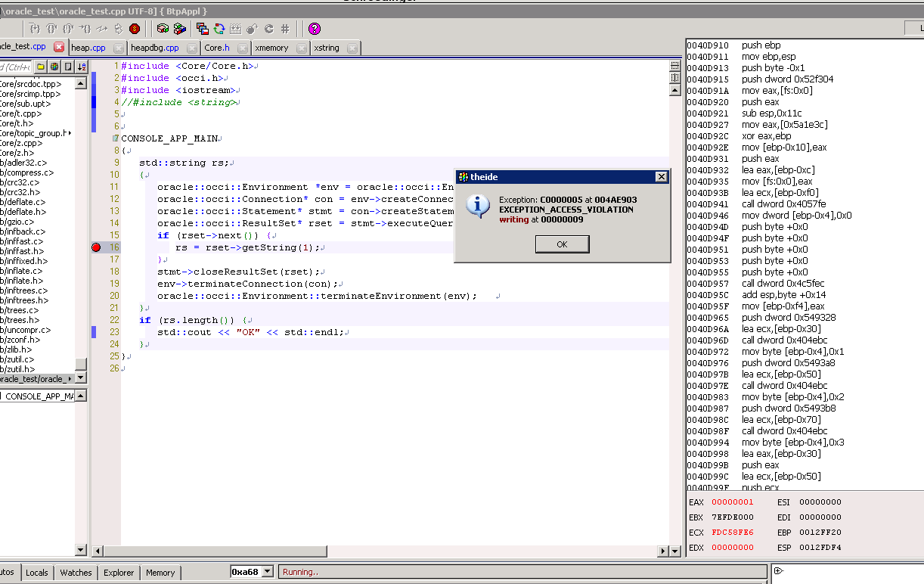Click the green circular arrows toolbar icon
The height and width of the screenshot is (584, 924).
coord(219,29)
